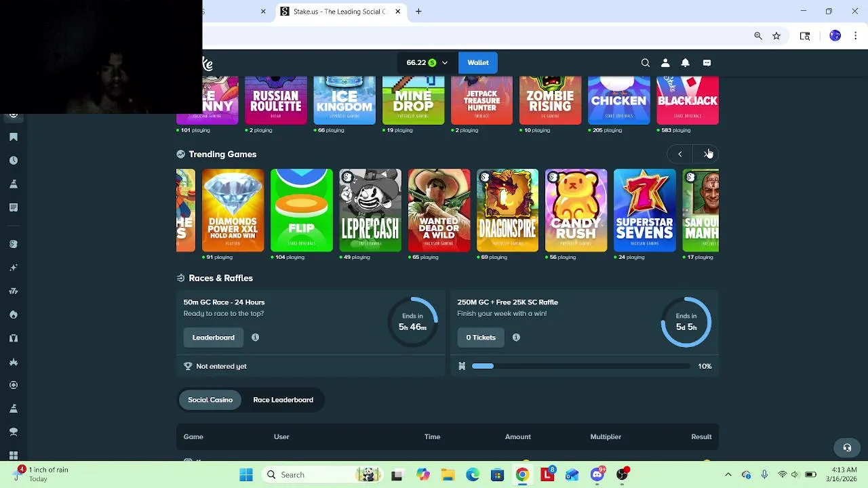Viewport: 868px width, 488px height.
Task: Show hidden system tray icons
Action: click(728, 474)
